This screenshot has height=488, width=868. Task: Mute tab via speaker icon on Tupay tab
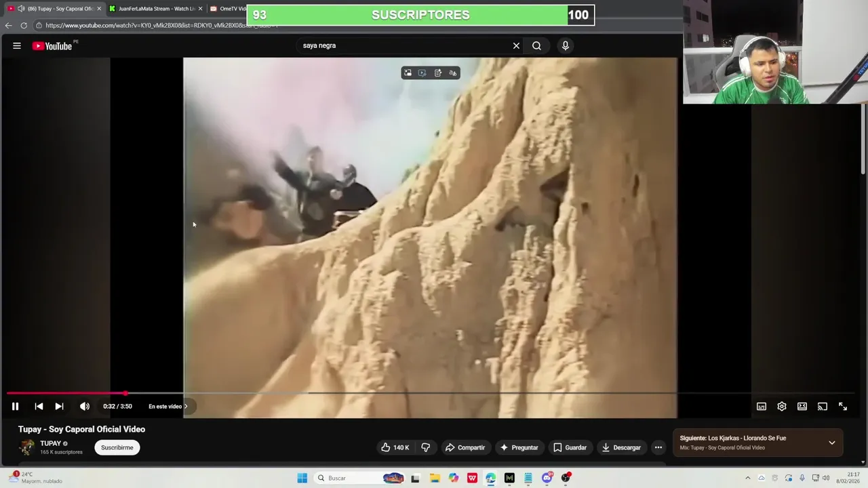click(21, 9)
